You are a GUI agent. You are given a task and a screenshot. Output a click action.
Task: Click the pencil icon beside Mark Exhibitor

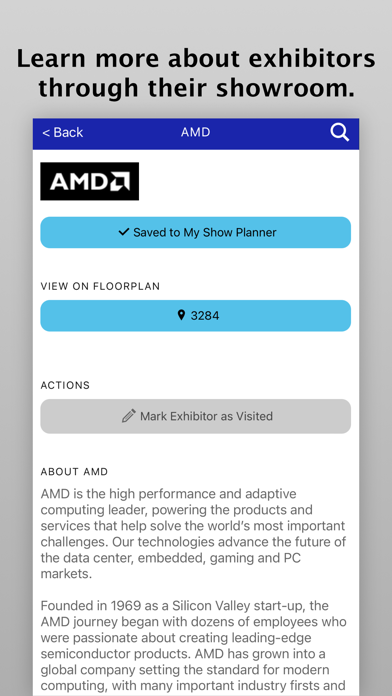[129, 416]
